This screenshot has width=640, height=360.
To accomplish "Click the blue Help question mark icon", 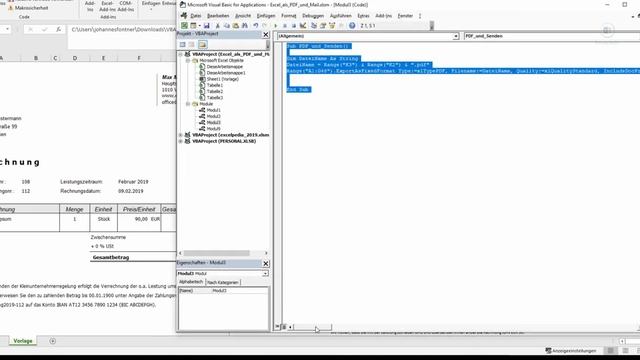I will point(352,26).
